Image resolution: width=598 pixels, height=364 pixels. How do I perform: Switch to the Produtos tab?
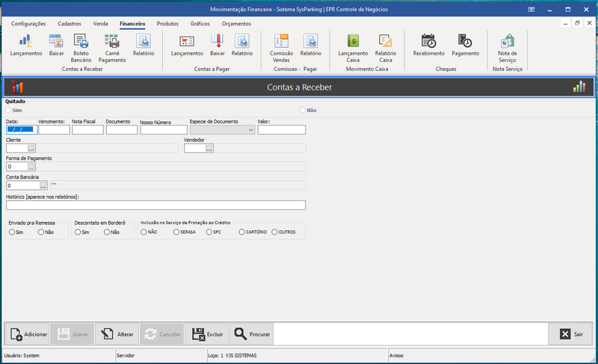pos(167,24)
